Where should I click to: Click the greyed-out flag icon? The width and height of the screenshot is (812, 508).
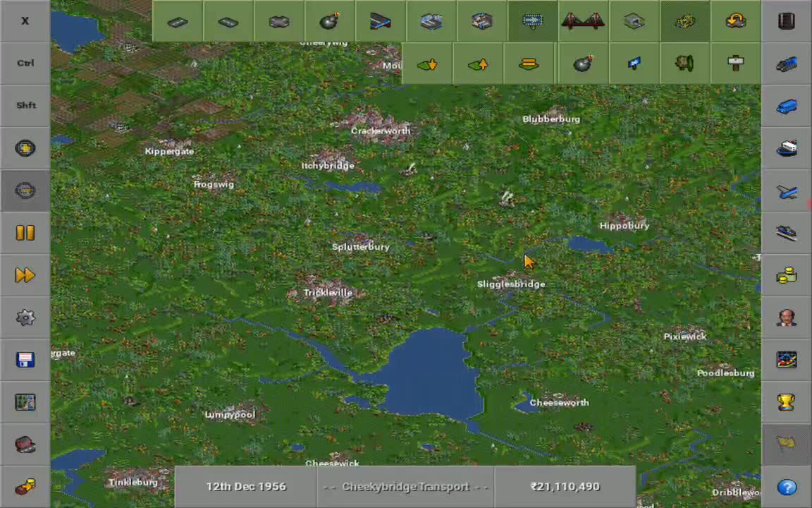pos(786,445)
